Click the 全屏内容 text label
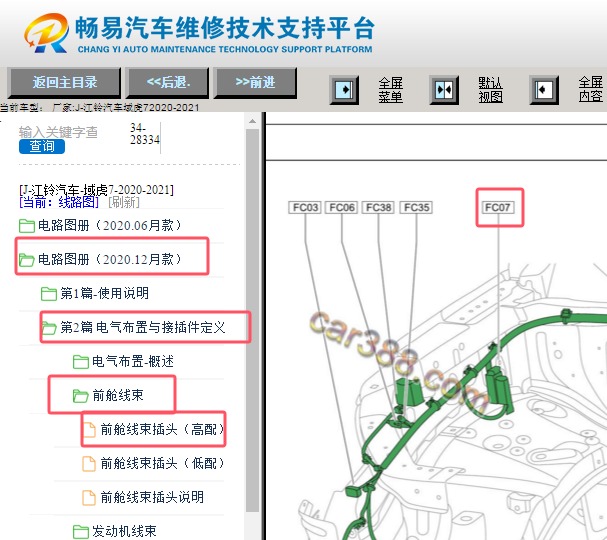The width and height of the screenshot is (607, 540). click(591, 89)
